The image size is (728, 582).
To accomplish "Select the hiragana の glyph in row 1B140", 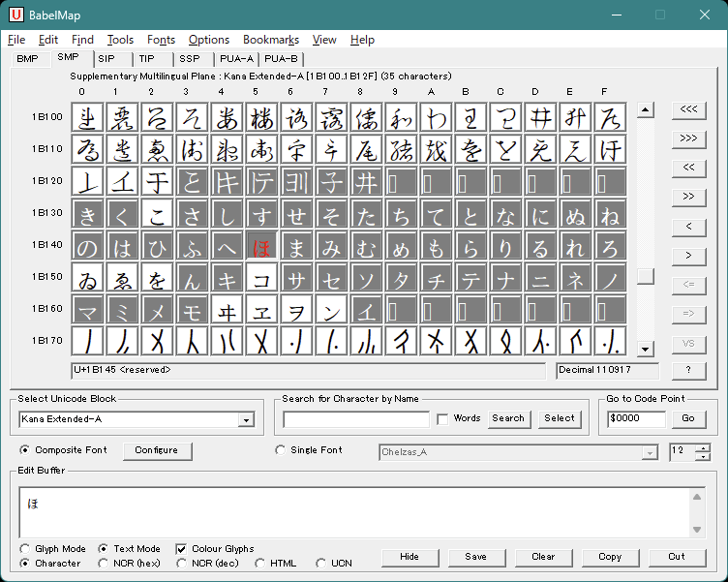I will click(88, 246).
